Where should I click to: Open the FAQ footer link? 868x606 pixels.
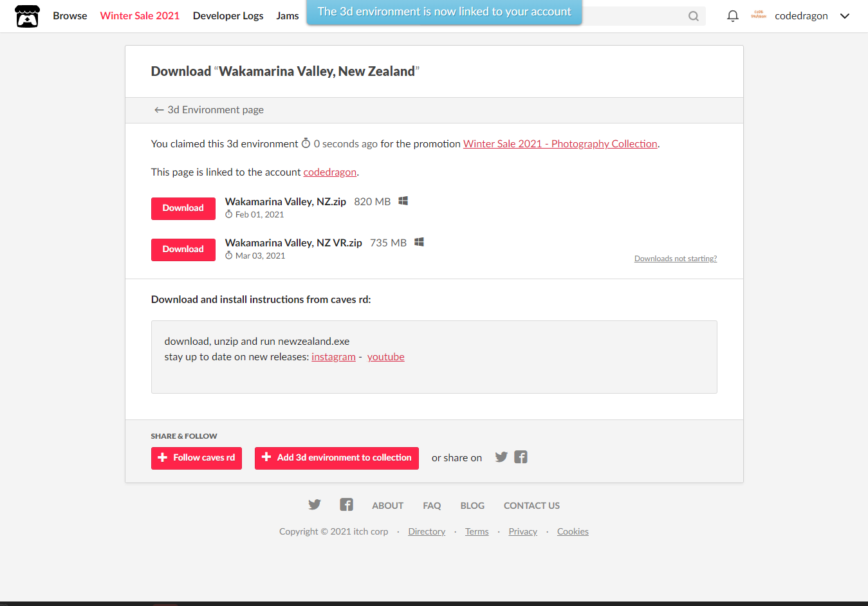pos(432,506)
